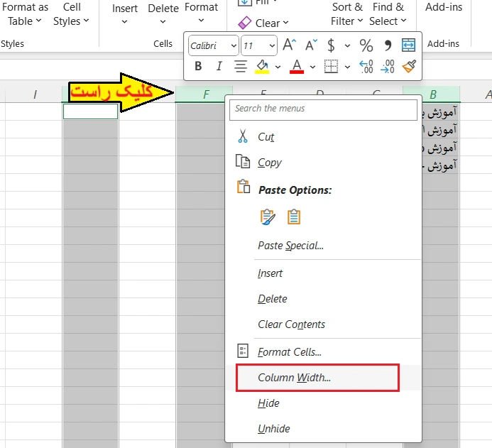Apply Comma Style format
492x448 pixels.
click(388, 45)
